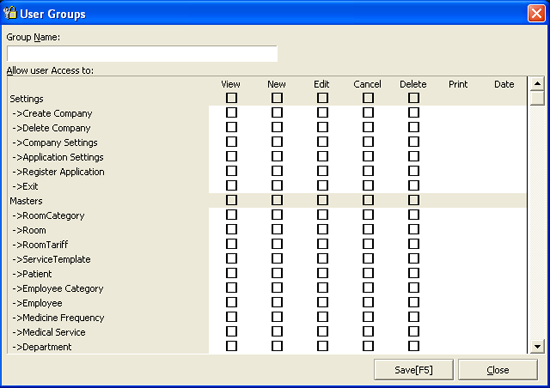This screenshot has height=388, width=550.
Task: Check New for ServiceTemplate
Action: click(277, 259)
